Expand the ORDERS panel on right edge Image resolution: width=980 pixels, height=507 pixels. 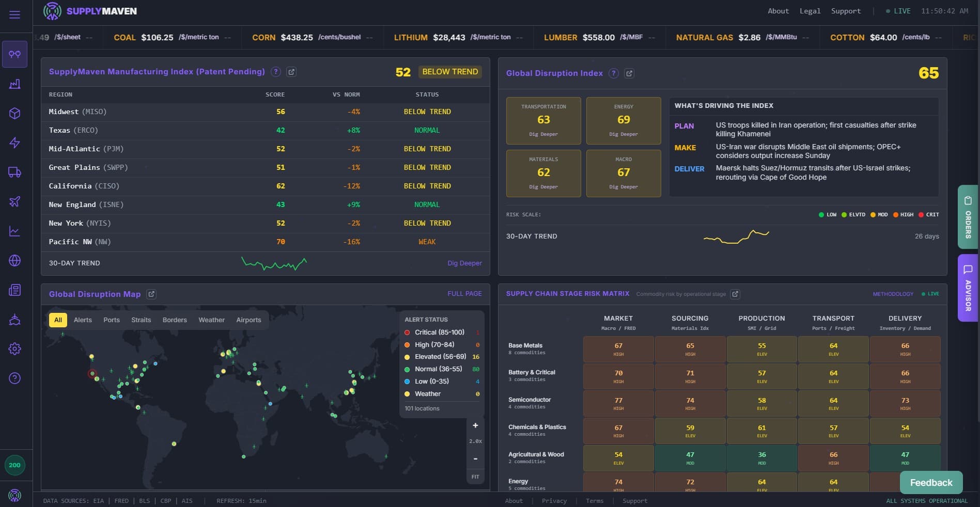967,217
